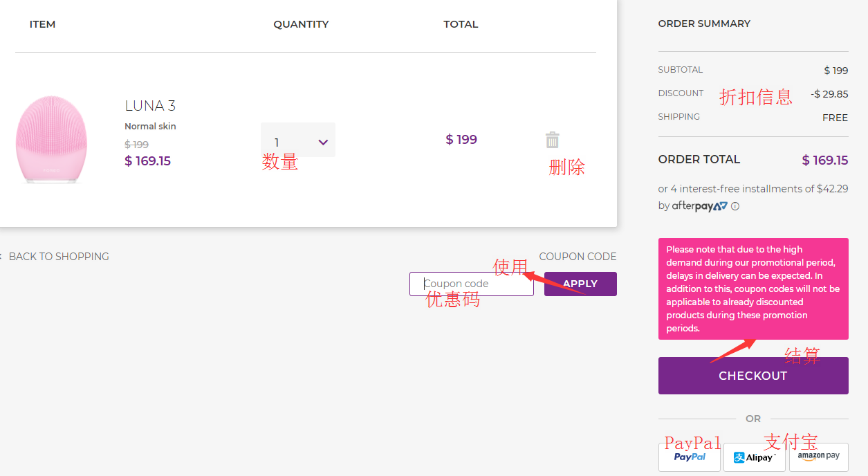Pay with the PayPal button
This screenshot has width=868, height=476.
point(690,457)
